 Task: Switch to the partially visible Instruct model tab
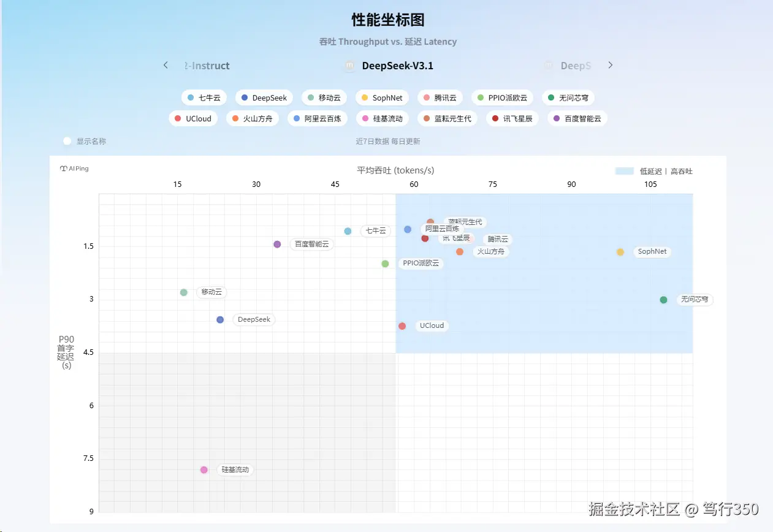tap(207, 66)
